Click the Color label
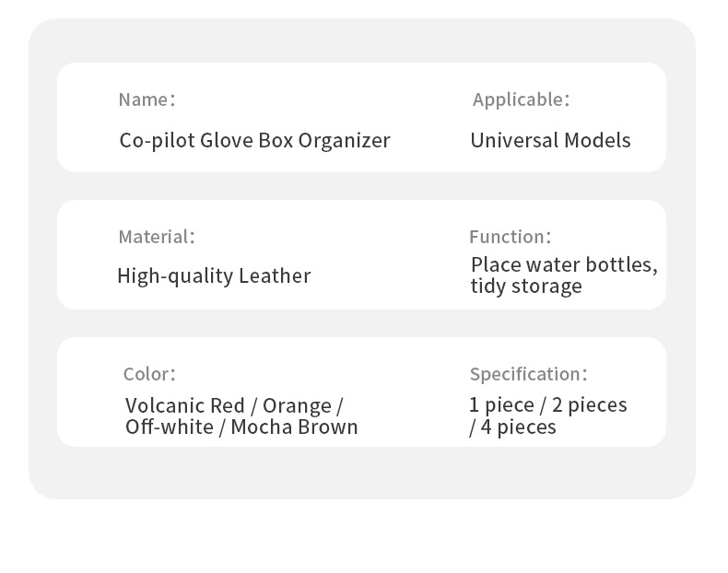Screen dimensions: 728x573 pos(149,374)
